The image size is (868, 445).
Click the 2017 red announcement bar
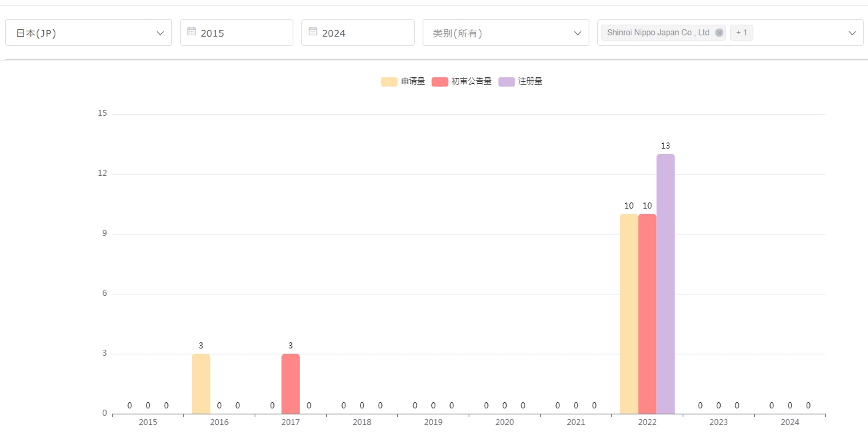pyautogui.click(x=291, y=383)
